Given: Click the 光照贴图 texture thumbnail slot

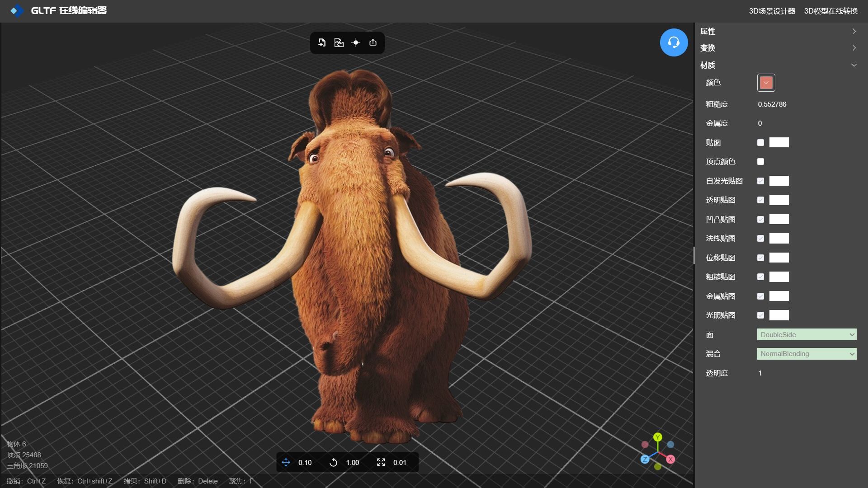Looking at the screenshot, I should coord(779,315).
